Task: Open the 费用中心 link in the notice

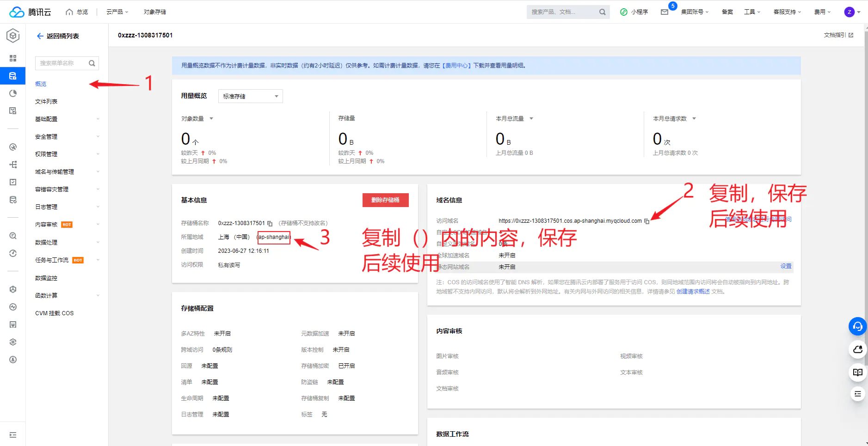Action: (456, 66)
